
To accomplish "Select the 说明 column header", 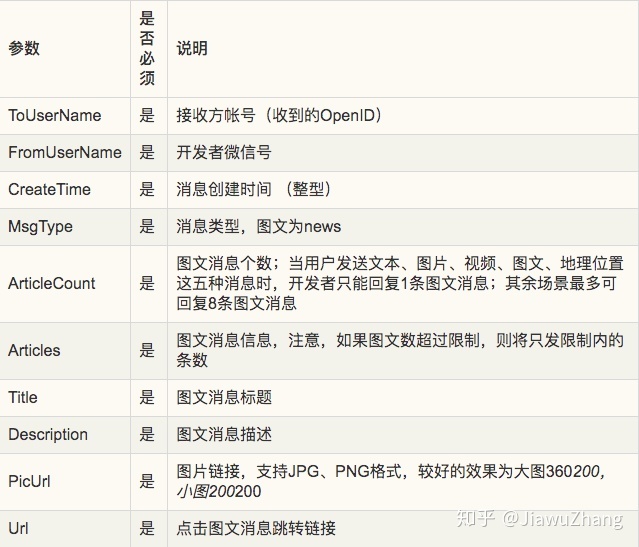I will pos(192,49).
